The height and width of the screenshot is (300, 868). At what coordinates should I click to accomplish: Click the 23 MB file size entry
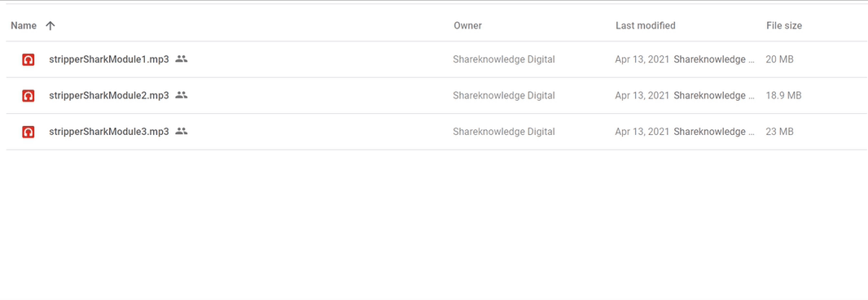coord(779,132)
